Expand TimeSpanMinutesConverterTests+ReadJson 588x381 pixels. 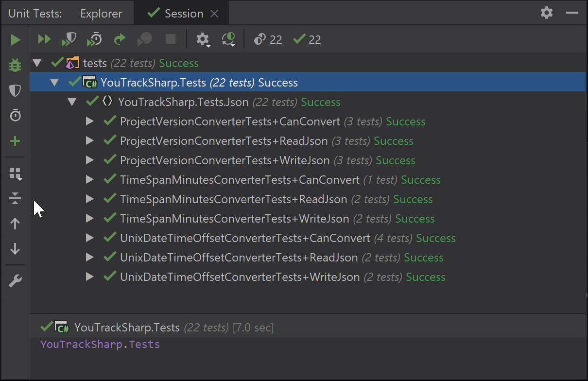tap(89, 199)
